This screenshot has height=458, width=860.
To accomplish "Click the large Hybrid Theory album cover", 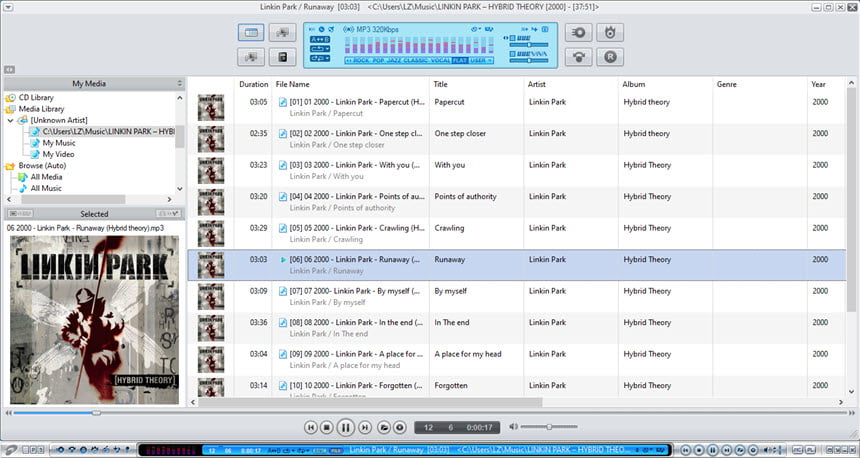I will (94, 320).
